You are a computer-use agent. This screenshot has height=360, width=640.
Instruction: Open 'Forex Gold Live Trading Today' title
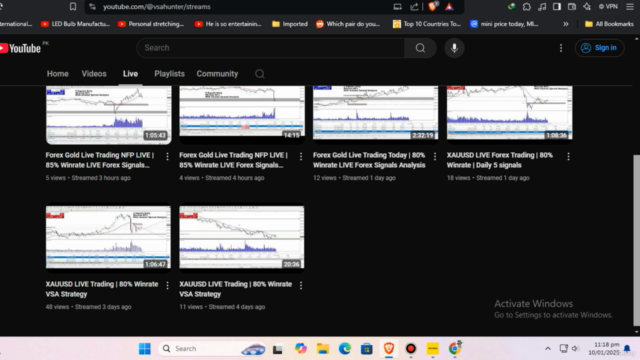pyautogui.click(x=369, y=160)
